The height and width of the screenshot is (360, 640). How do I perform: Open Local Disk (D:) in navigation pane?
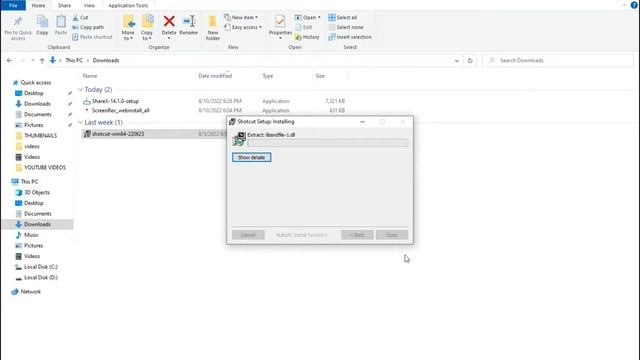40,278
